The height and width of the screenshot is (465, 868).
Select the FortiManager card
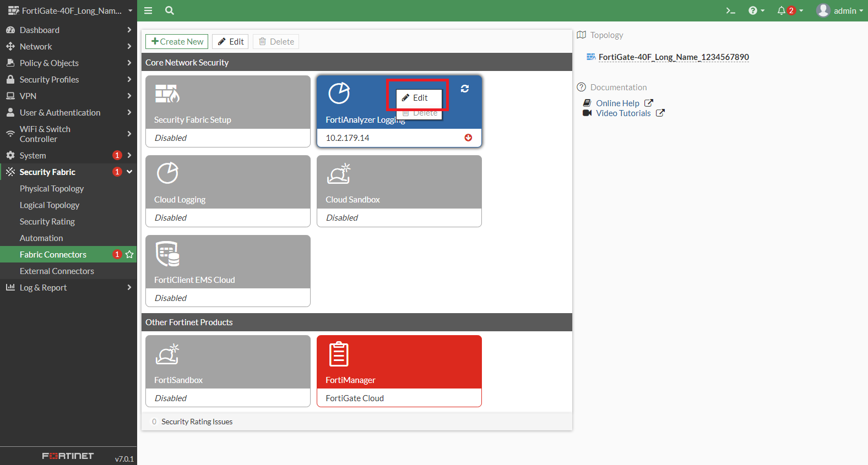399,371
